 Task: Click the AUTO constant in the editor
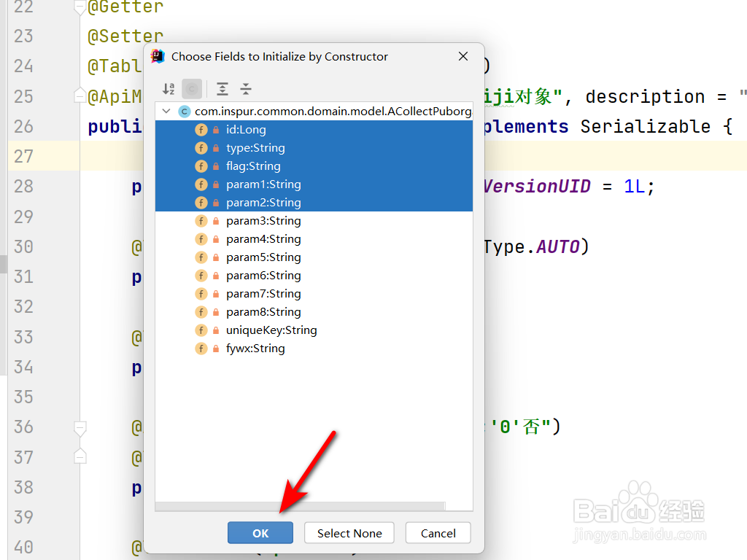pos(557,246)
